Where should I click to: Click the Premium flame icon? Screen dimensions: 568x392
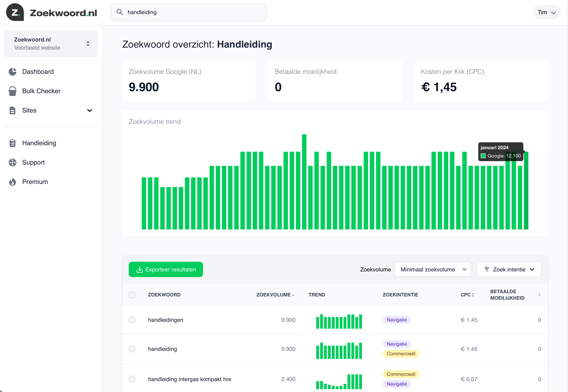point(13,182)
